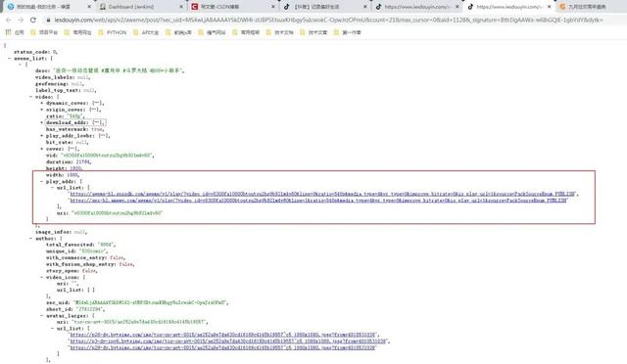Reload the iesdouyin API page
Screen dimensions: 627x364
(33, 20)
